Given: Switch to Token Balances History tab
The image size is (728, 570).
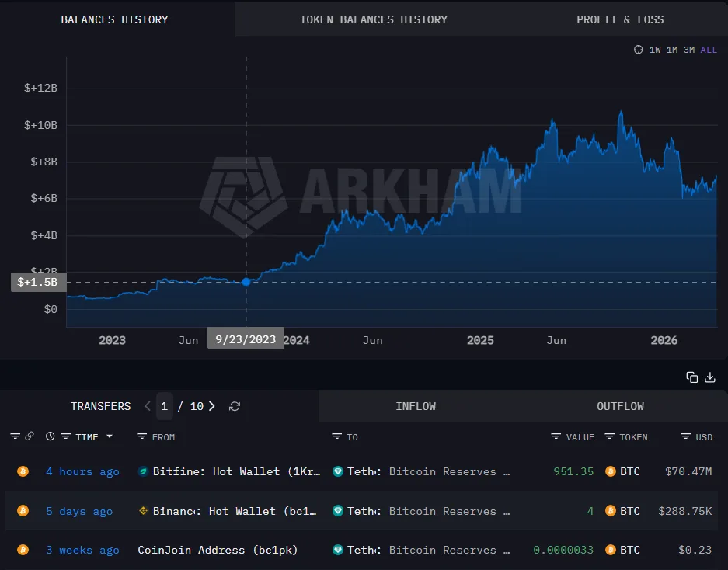Looking at the screenshot, I should coord(374,19).
